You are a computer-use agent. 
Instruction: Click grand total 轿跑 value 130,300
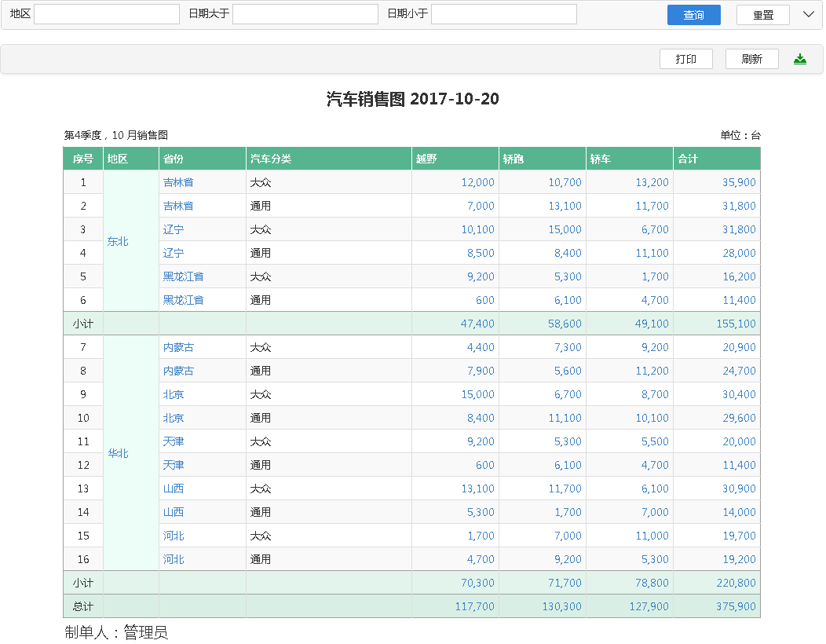(x=562, y=606)
